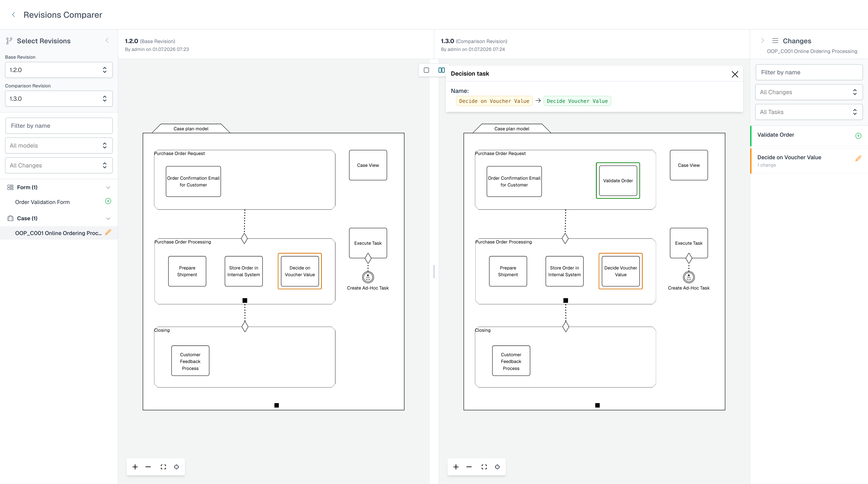
Task: Click the edit pencil icon beside OOP_C001 case
Action: point(108,232)
